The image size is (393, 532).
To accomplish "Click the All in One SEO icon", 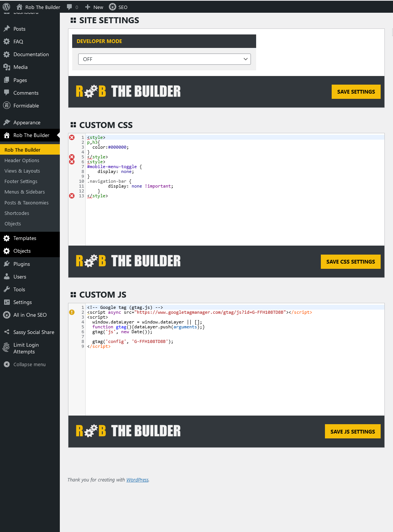I will (7, 315).
